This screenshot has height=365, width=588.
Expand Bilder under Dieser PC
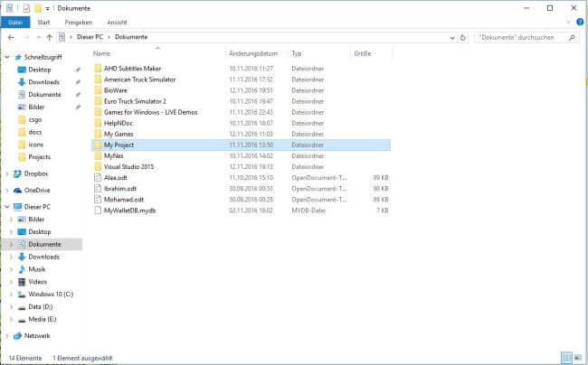[x=11, y=220]
